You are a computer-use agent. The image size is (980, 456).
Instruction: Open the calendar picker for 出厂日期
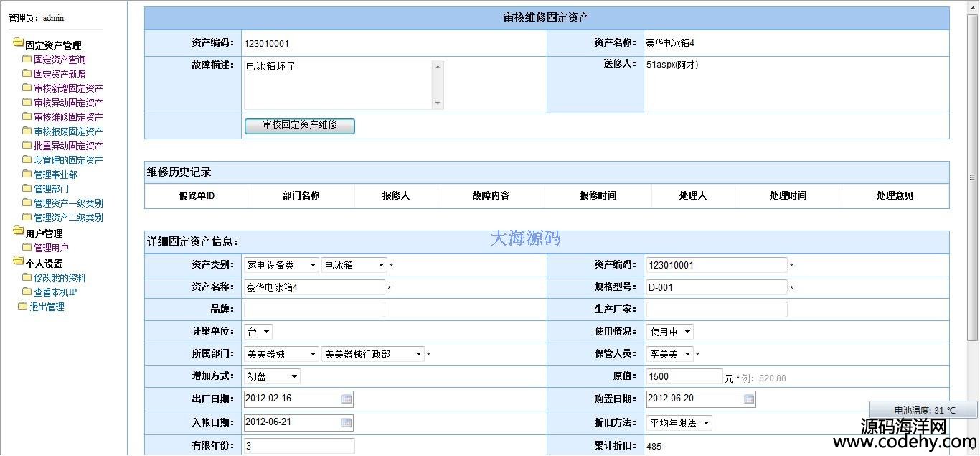(347, 399)
